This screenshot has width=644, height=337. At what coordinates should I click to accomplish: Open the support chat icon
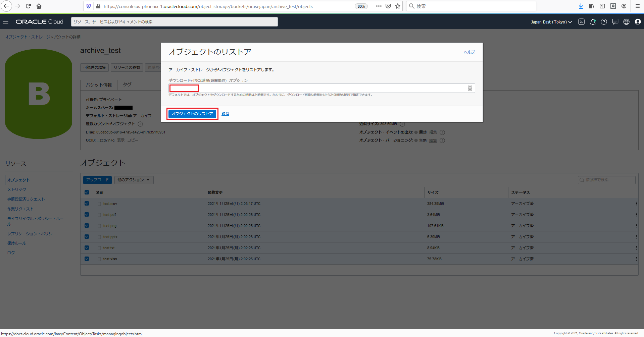[x=615, y=22]
